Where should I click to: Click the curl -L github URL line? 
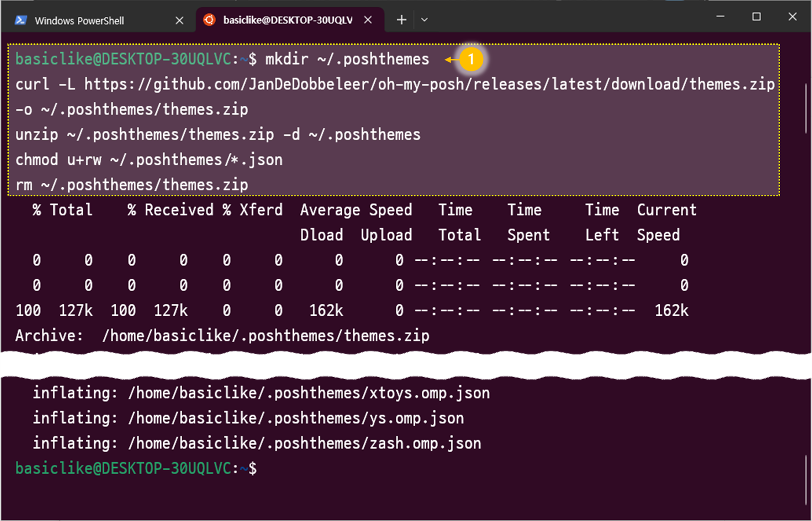pos(395,84)
